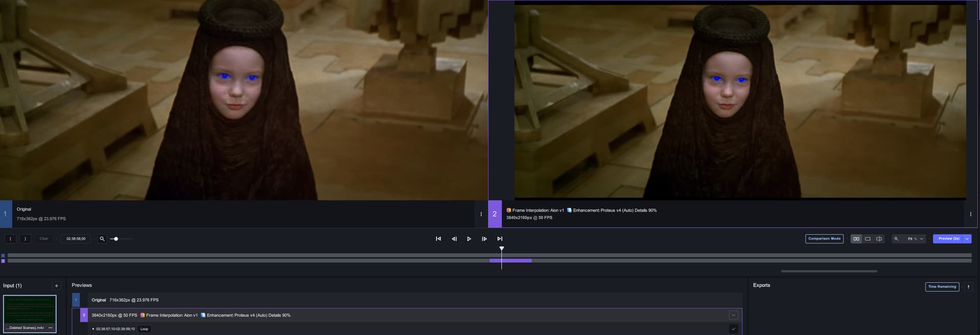Open the exports sort order menu
Screen dimensions: 980x335
pos(968,287)
